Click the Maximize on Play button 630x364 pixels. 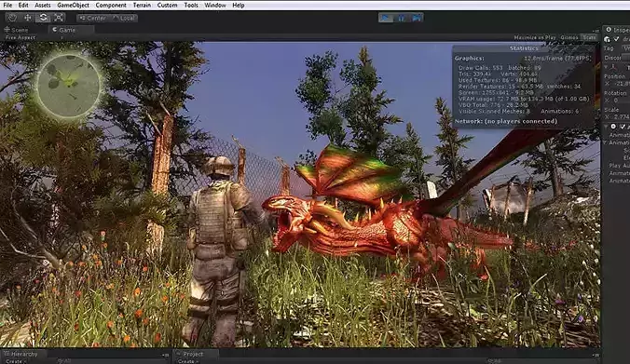535,37
